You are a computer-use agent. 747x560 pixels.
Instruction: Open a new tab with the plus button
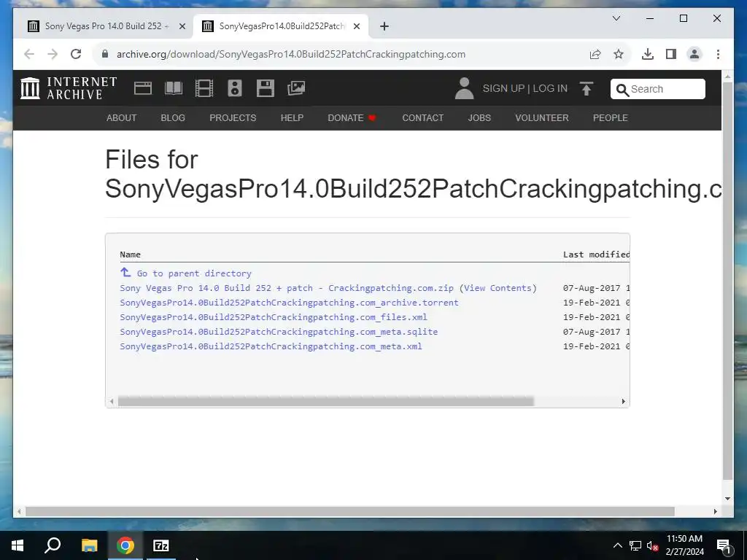[384, 26]
